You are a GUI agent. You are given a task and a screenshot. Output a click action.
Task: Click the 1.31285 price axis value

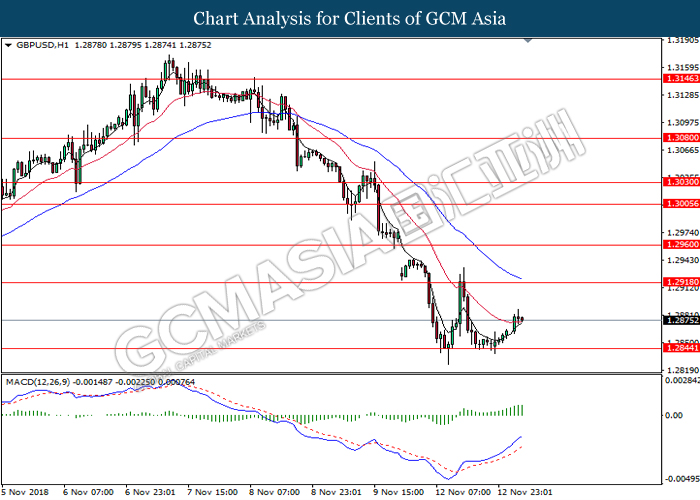click(x=683, y=95)
